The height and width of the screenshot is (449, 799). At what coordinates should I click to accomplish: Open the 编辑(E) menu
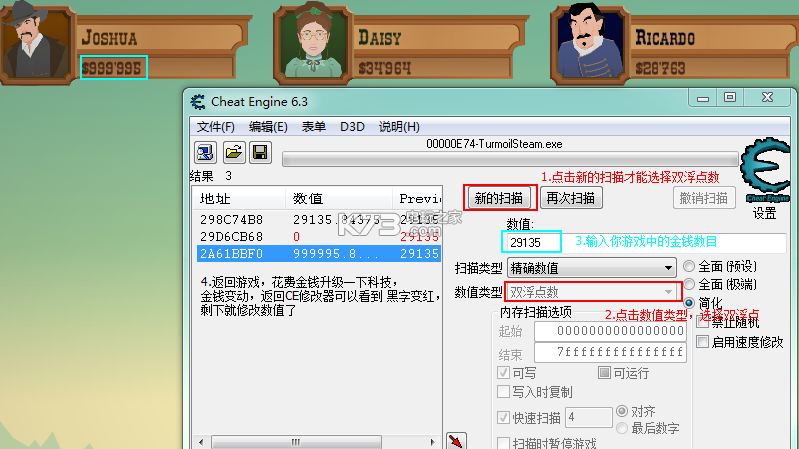pos(268,127)
